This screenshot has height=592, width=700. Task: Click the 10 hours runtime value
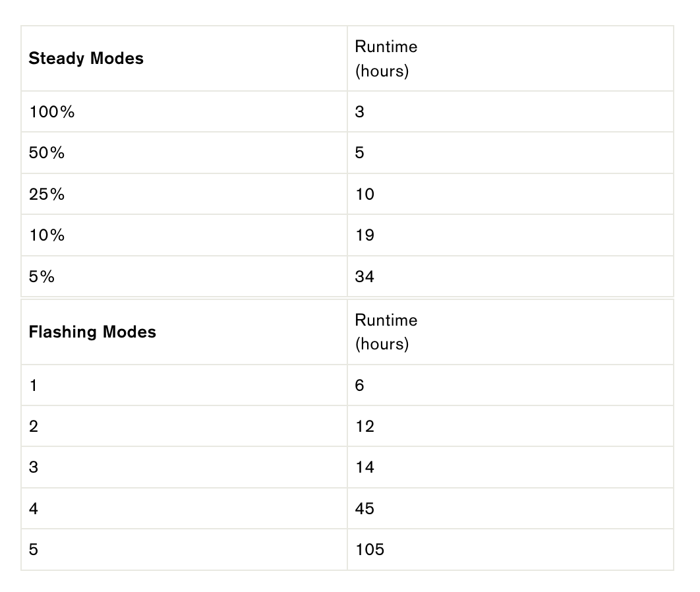click(x=365, y=194)
